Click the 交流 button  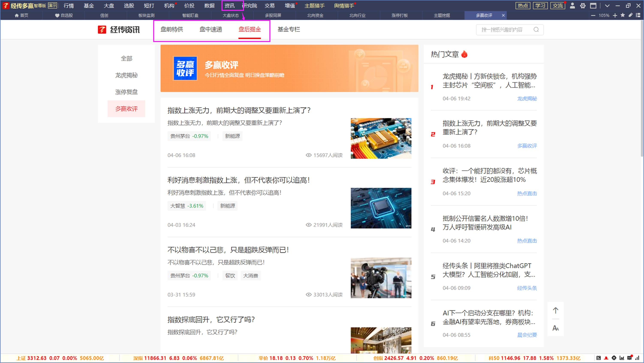558,6
